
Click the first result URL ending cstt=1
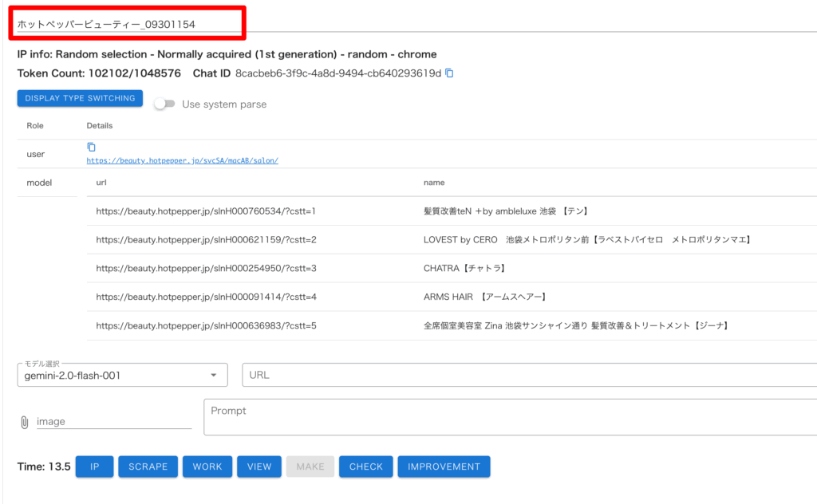pos(206,211)
